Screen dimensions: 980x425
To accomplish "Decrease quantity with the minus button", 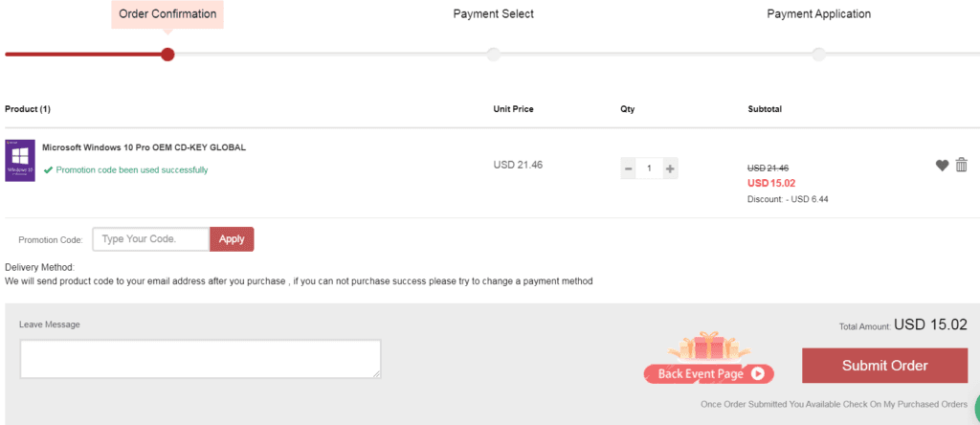I will click(628, 168).
